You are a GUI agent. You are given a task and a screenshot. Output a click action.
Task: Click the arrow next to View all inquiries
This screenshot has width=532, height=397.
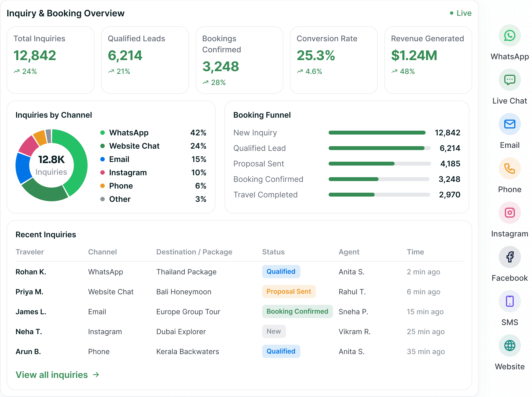[96, 375]
